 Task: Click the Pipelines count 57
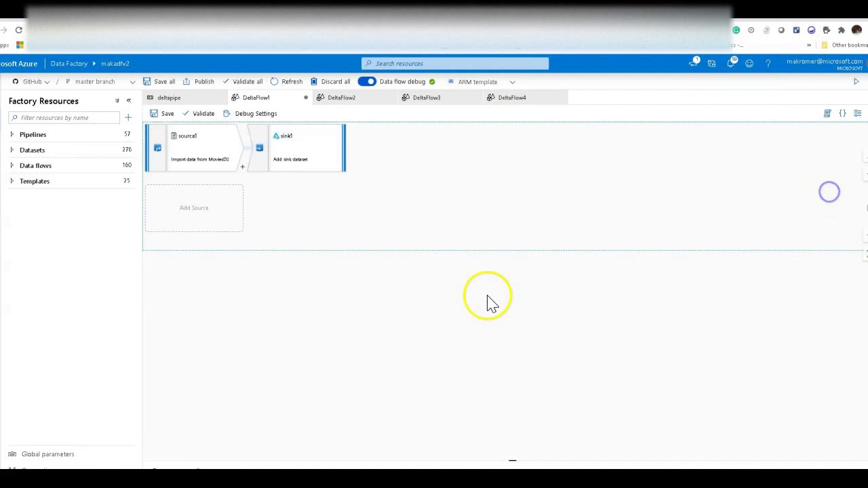click(x=127, y=134)
